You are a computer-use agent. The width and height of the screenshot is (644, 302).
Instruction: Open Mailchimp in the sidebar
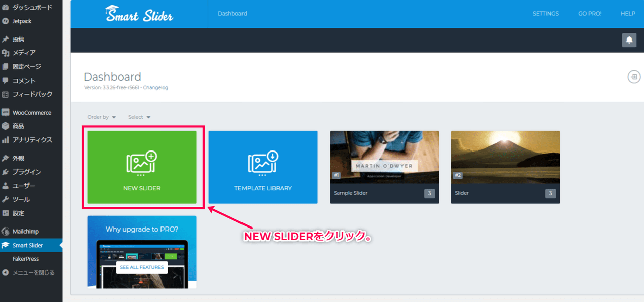[25, 232]
